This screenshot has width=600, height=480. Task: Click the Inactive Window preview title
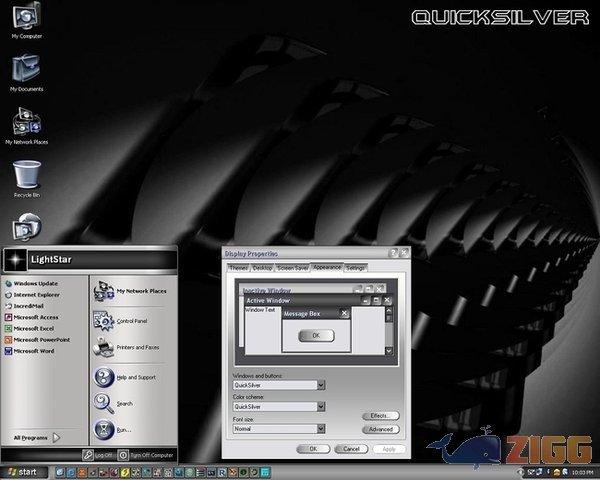[267, 290]
